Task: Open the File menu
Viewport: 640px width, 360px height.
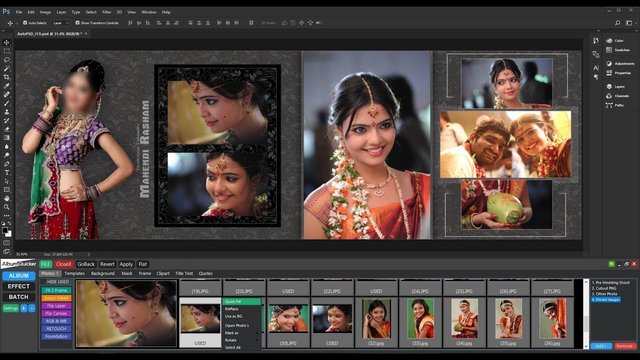Action: 19,12
